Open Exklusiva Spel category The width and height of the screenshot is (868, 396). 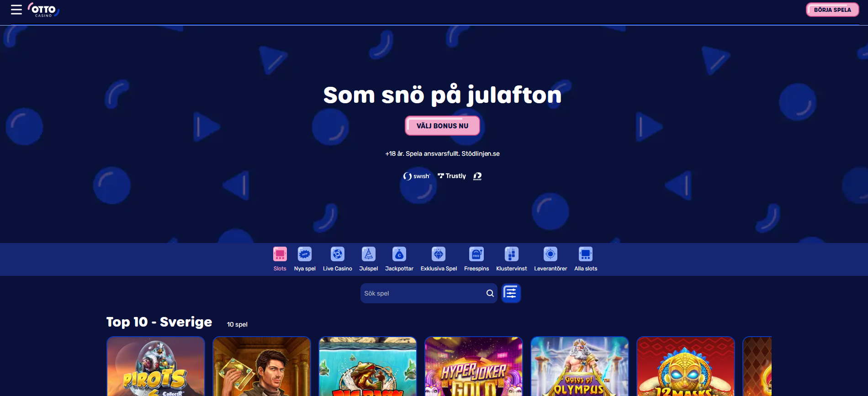tap(439, 259)
